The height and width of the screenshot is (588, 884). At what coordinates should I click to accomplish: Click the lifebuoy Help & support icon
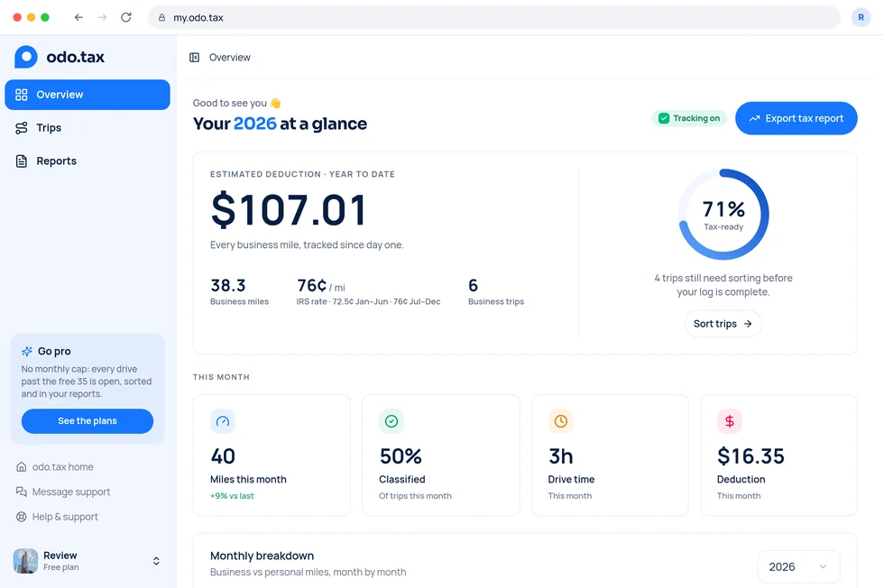22,517
